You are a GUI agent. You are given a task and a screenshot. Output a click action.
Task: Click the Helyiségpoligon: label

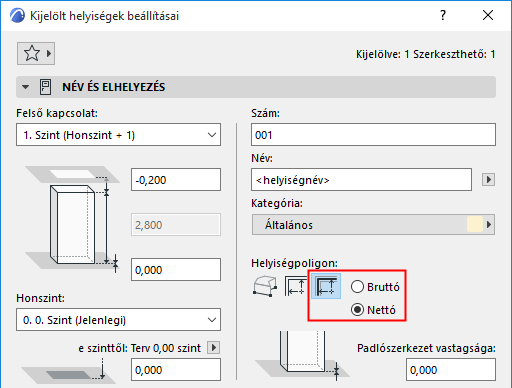[294, 263]
